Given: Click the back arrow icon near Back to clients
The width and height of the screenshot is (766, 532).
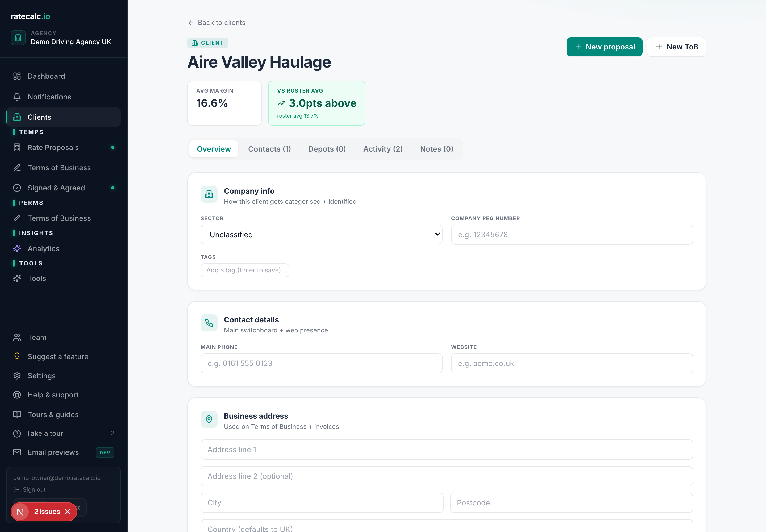Looking at the screenshot, I should 191,23.
